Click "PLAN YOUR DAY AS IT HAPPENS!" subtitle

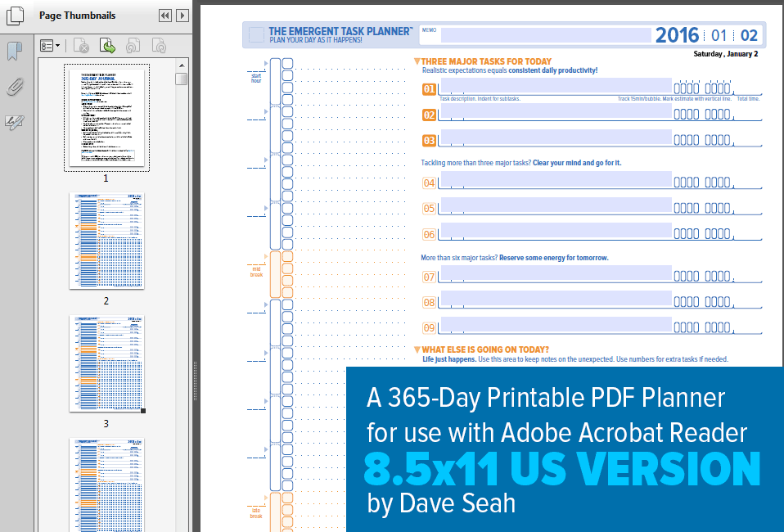coord(316,40)
